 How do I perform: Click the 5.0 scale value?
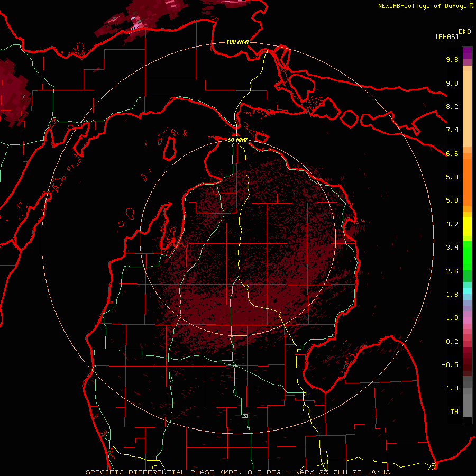point(452,200)
